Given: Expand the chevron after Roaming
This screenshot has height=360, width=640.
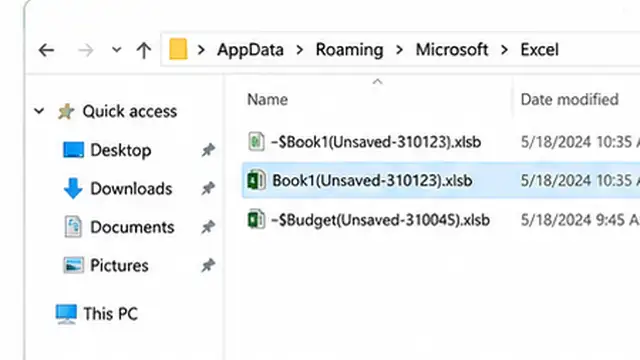Looking at the screenshot, I should pyautogui.click(x=400, y=50).
